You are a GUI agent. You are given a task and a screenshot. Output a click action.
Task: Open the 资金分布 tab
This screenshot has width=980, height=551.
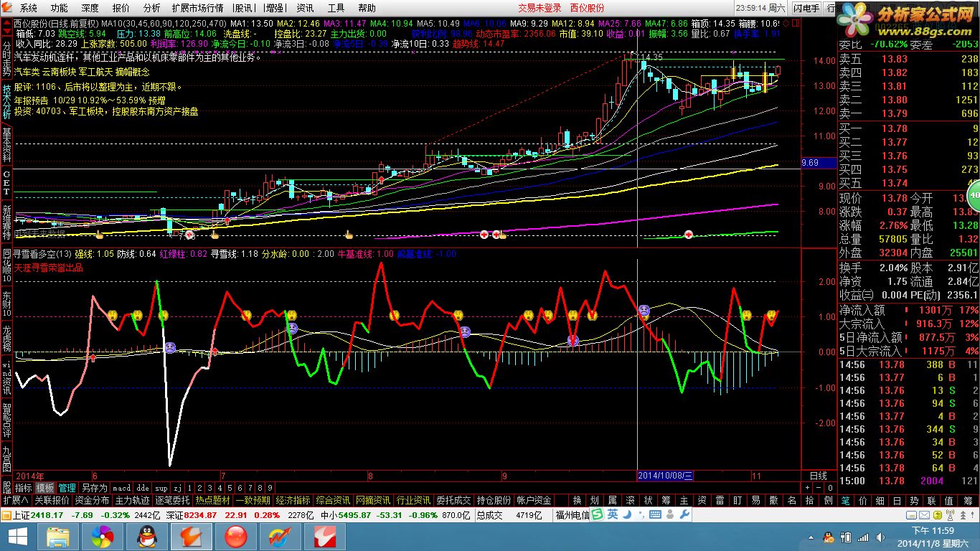pos(92,500)
